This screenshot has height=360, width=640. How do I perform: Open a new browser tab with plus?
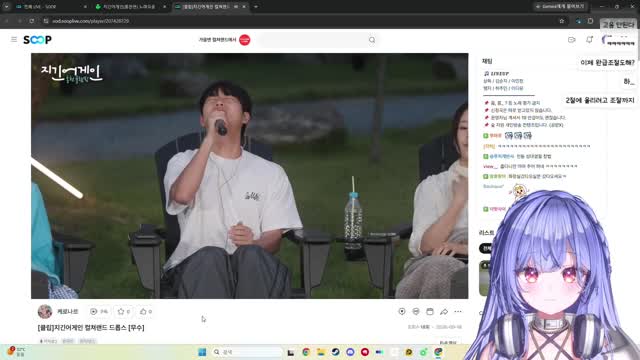coord(256,7)
